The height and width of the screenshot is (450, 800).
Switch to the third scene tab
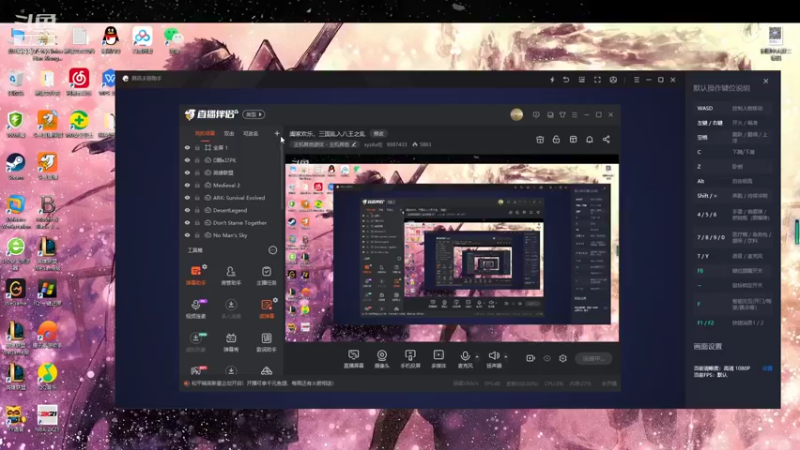(251, 134)
